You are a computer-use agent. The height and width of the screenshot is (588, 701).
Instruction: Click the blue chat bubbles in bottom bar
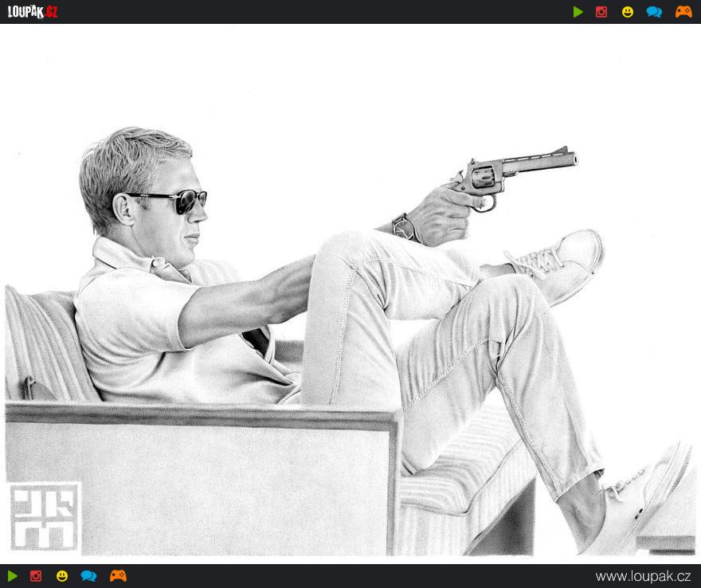point(88,576)
